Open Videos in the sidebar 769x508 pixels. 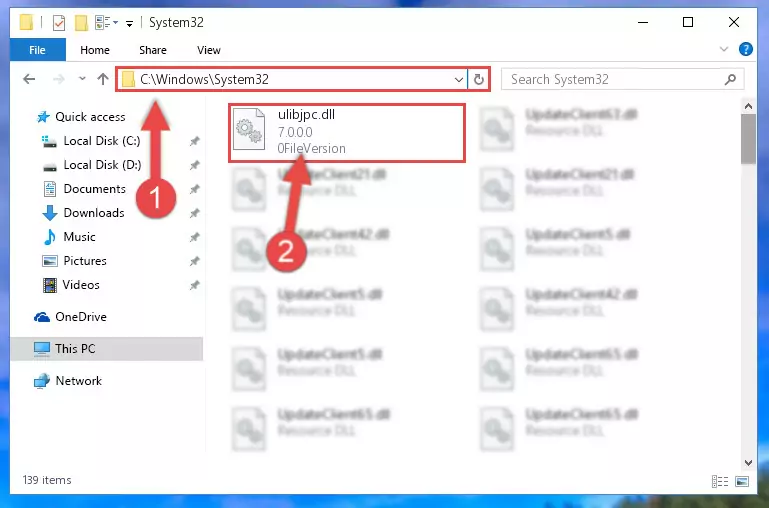pyautogui.click(x=80, y=285)
